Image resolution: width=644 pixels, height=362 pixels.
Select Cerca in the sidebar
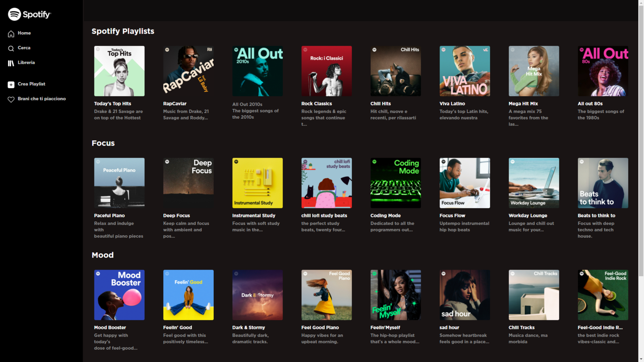coord(24,48)
